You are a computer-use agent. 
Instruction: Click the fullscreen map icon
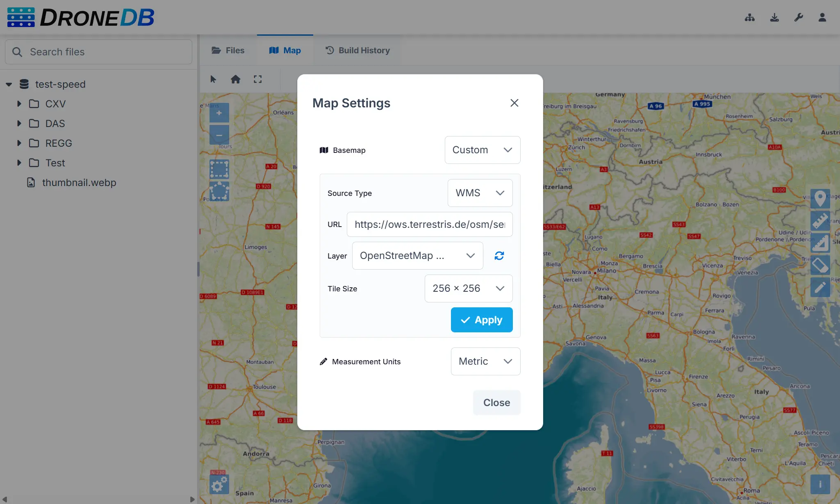(x=257, y=79)
